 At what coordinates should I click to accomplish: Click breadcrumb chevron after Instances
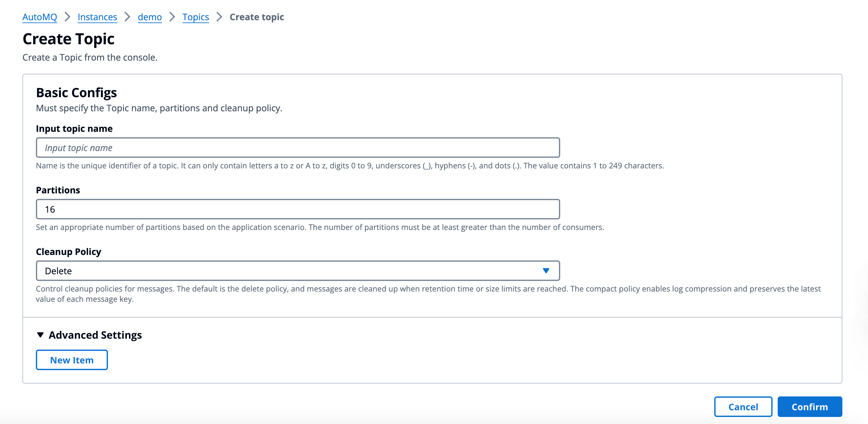[127, 17]
